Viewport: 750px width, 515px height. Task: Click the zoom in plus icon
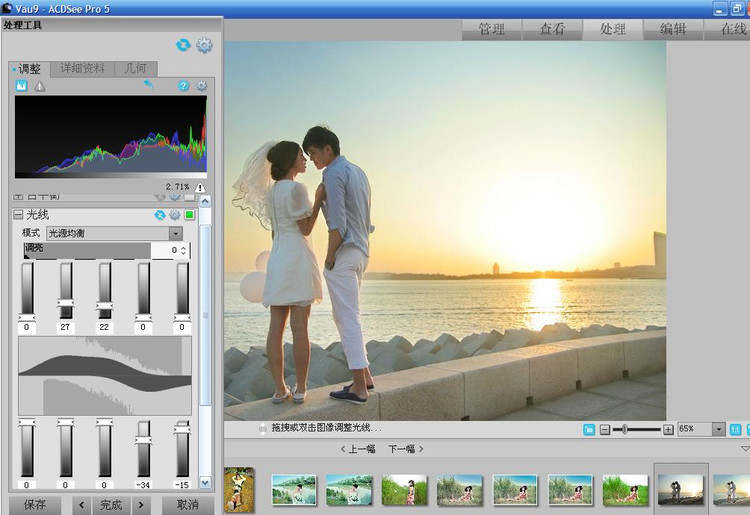[668, 429]
